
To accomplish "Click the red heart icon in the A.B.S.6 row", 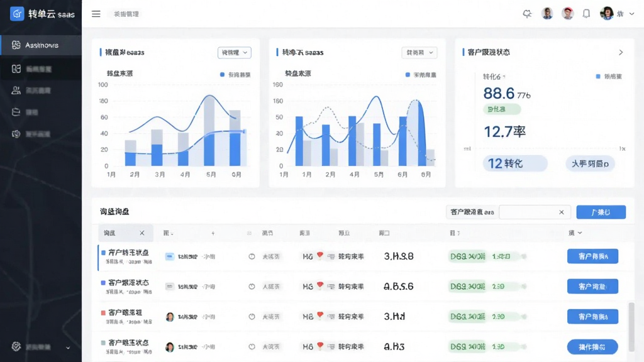I will [x=320, y=285].
